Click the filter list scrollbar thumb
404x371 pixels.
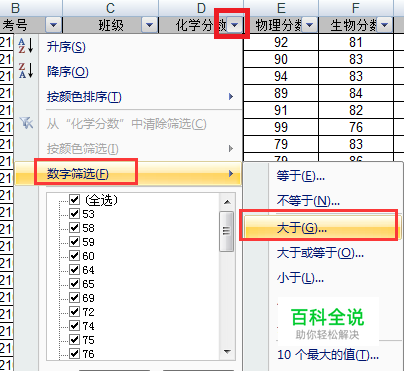227,231
